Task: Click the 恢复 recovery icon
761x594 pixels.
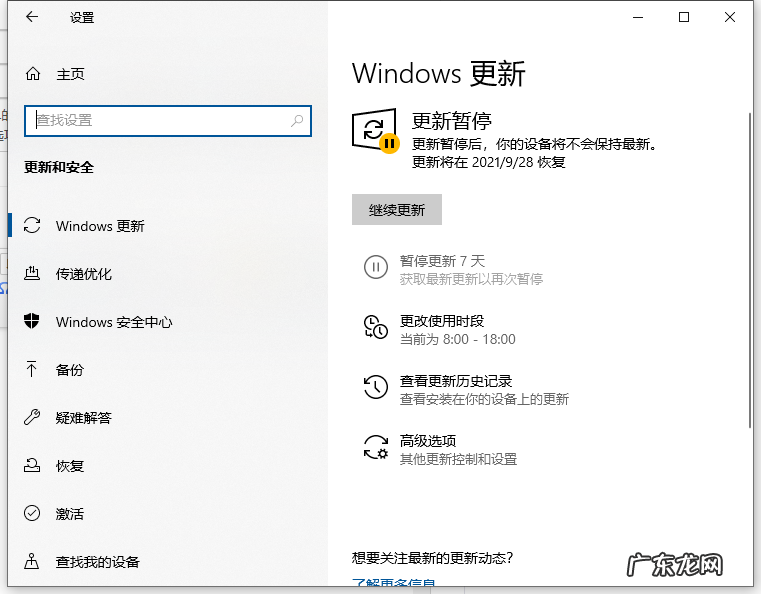Action: 32,465
